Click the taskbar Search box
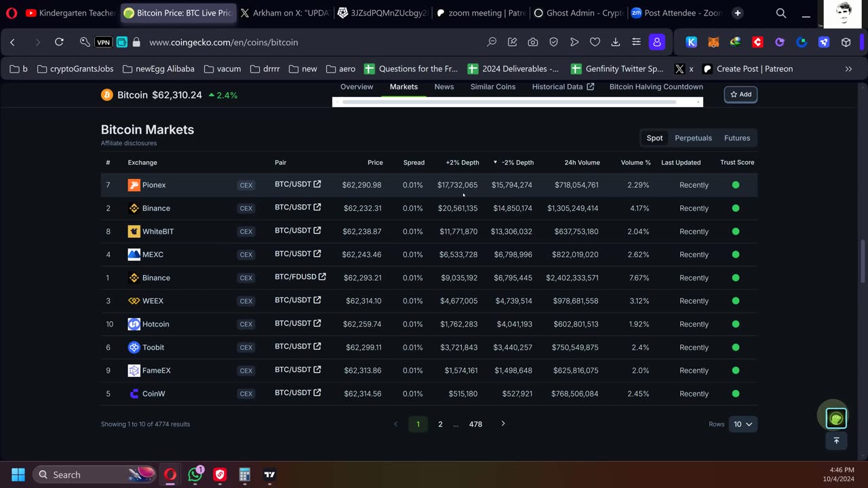This screenshot has width=868, height=488. coord(93,474)
